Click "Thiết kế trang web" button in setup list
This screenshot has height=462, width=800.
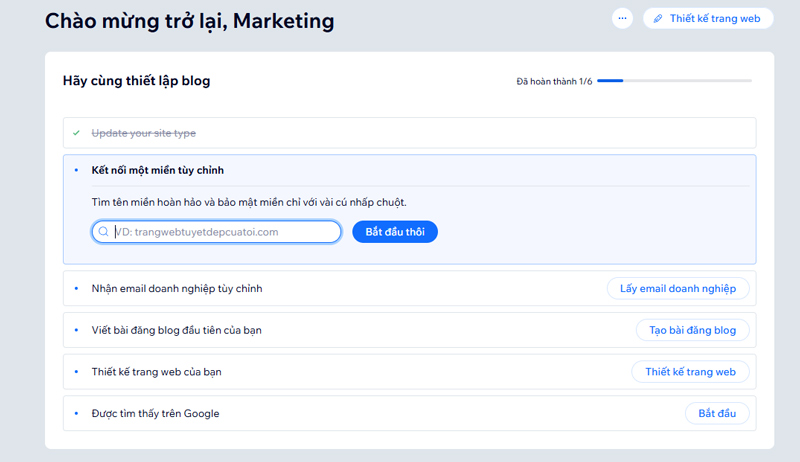point(689,372)
